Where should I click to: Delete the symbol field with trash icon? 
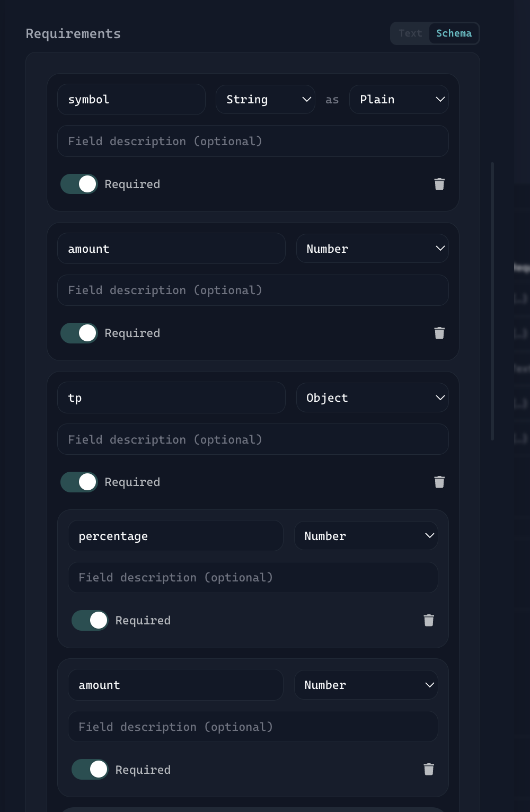click(x=439, y=184)
